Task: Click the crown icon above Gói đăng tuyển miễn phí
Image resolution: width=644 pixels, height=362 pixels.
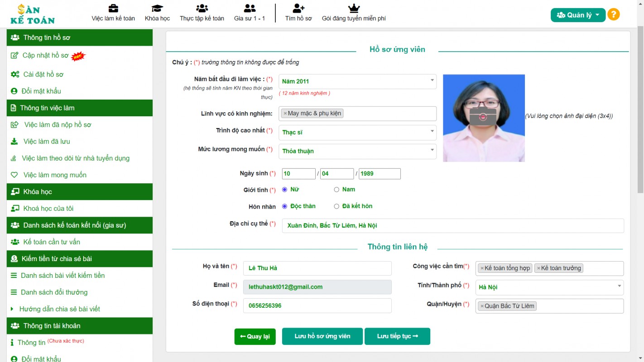Action: 354,8
